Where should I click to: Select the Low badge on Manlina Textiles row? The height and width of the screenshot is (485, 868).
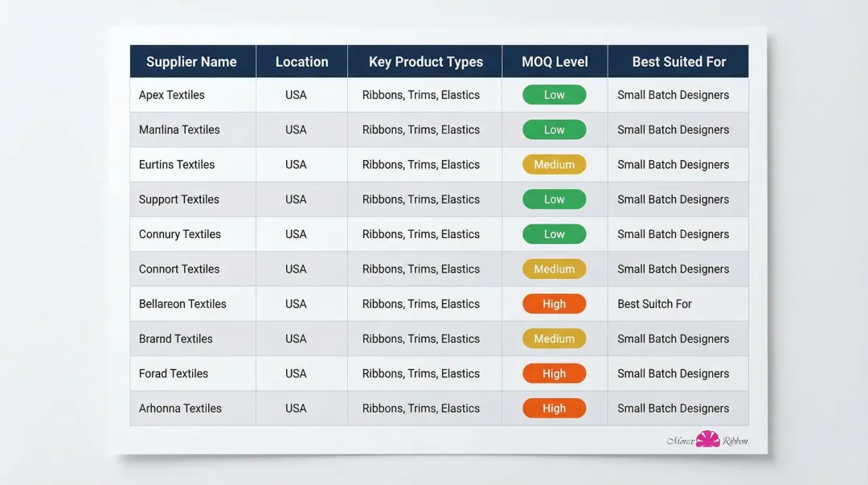555,129
